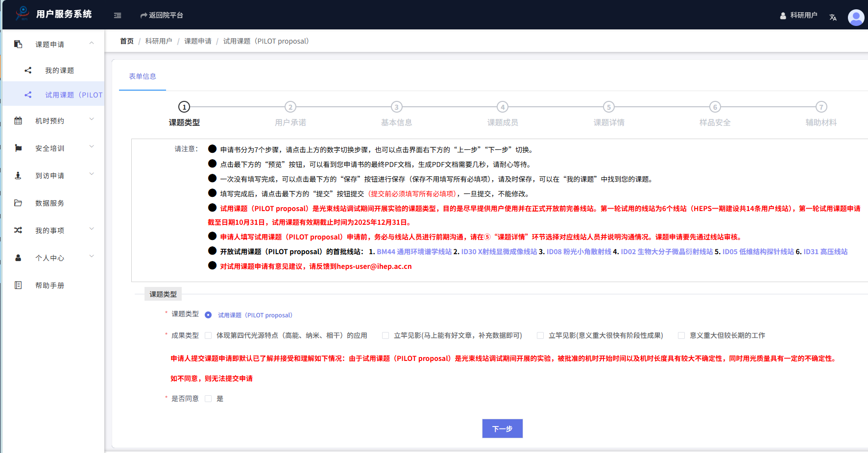The width and height of the screenshot is (868, 453).
Task: Click the 机时预约 calendar icon
Action: (x=18, y=121)
